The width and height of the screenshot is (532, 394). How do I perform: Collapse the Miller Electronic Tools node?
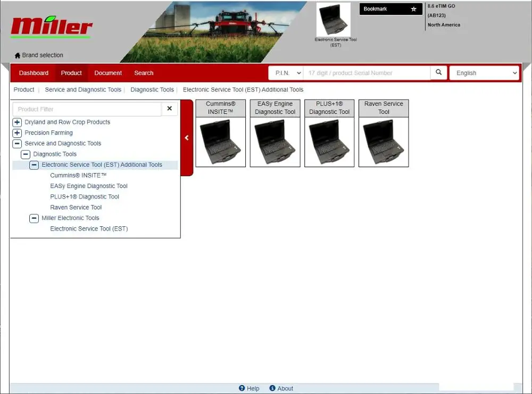34,218
